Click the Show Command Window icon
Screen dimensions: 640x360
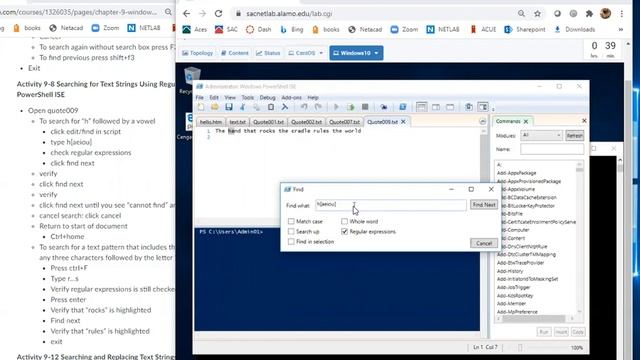[469, 107]
